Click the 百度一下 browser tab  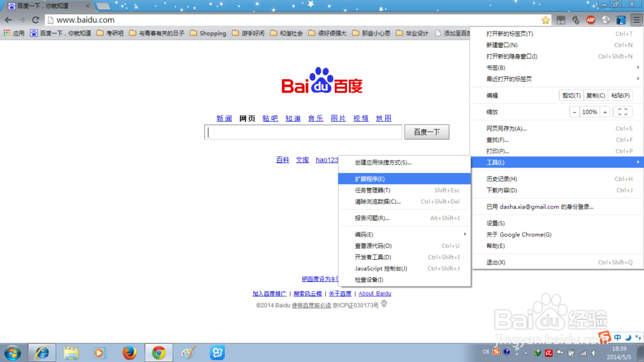[48, 6]
